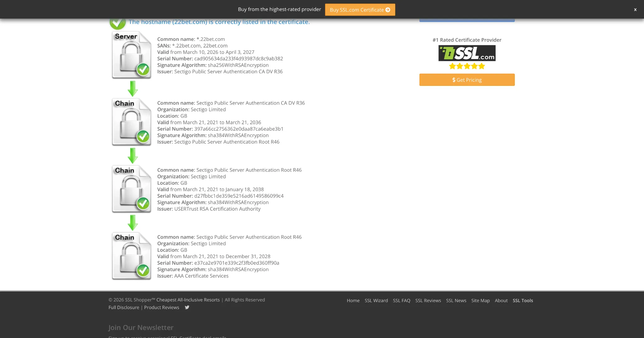Open the Home footer link
Viewport: 644px width, 338px height.
click(x=353, y=301)
